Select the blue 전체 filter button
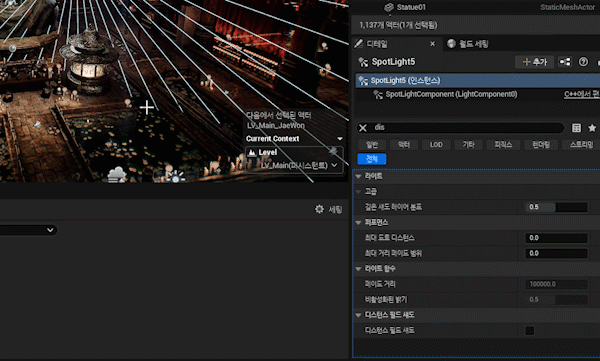The height and width of the screenshot is (361, 600). click(372, 159)
